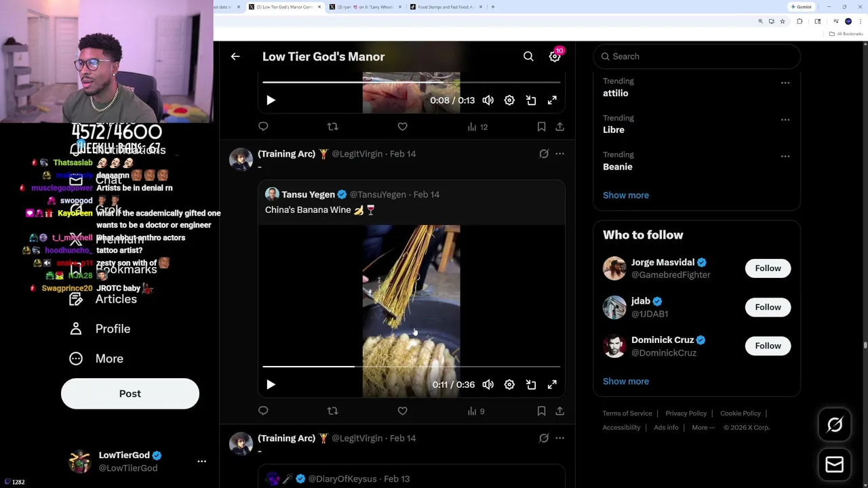Open Bookmarks in the left sidebar
868x488 pixels.
click(x=113, y=269)
